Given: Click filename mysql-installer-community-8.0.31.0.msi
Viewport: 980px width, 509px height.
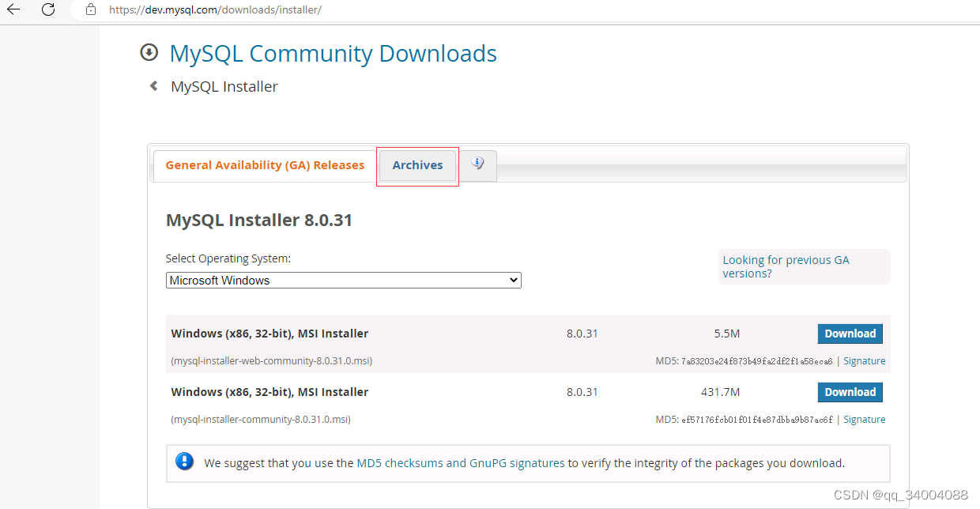Looking at the screenshot, I should [x=261, y=420].
